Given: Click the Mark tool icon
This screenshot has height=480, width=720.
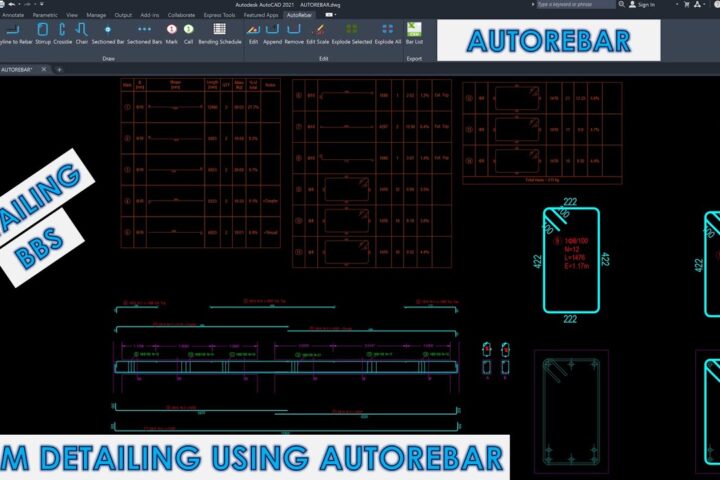Looking at the screenshot, I should tap(171, 29).
